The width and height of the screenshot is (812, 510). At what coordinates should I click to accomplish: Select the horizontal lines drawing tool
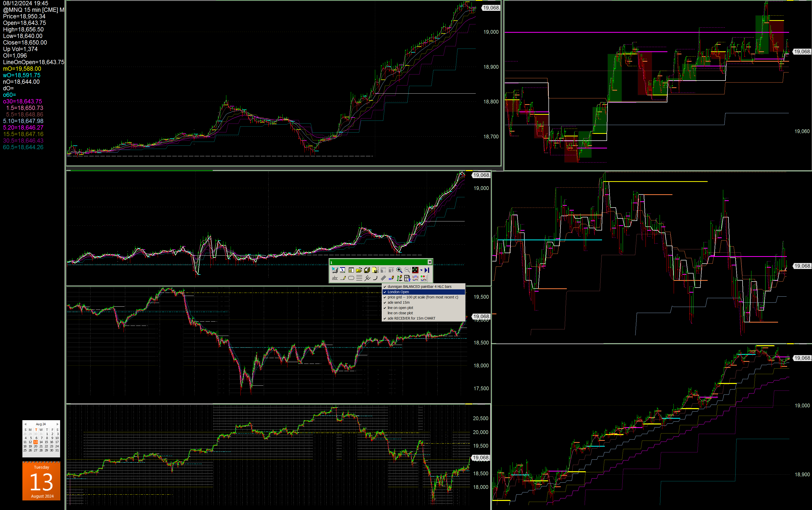359,278
